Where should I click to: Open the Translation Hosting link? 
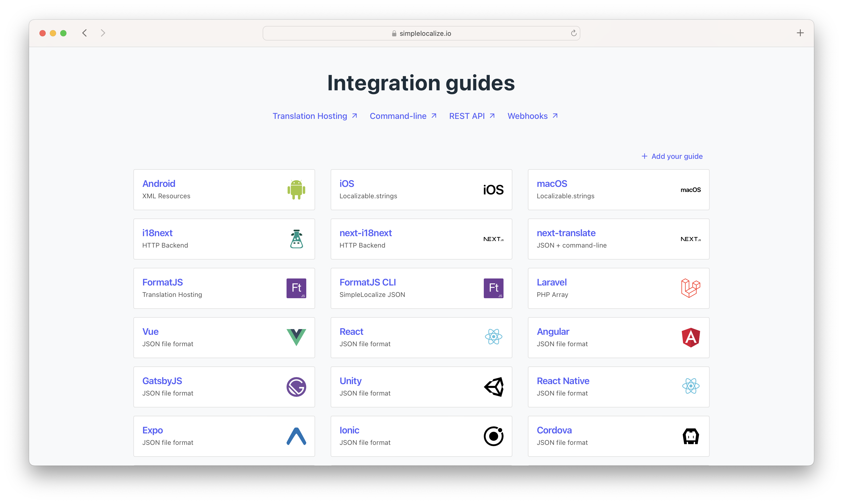[x=315, y=116]
